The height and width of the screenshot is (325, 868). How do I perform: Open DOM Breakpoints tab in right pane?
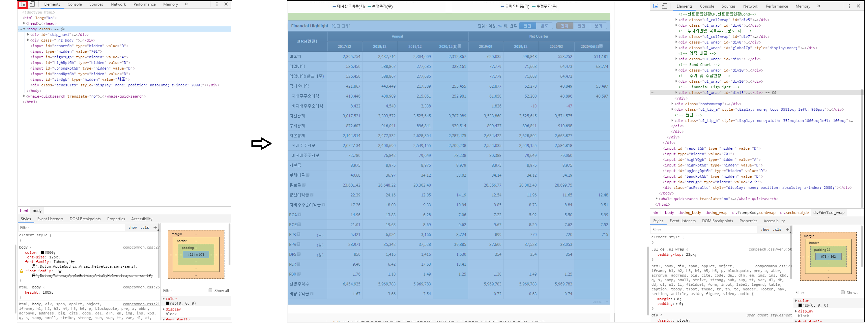(717, 221)
